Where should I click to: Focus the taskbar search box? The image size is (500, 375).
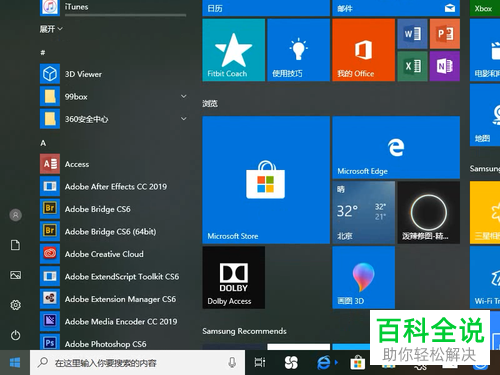(137, 362)
